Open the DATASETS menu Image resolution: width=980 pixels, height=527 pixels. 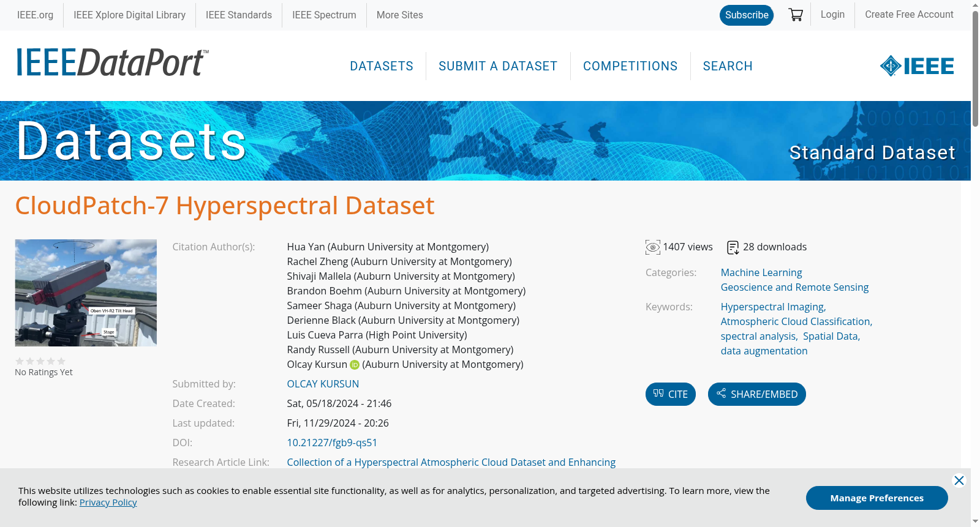382,66
